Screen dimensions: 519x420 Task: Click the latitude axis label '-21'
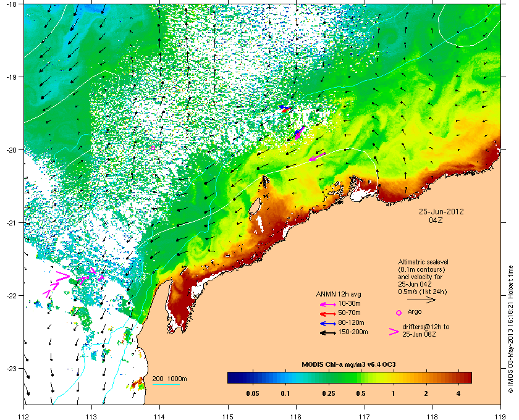click(x=11, y=222)
